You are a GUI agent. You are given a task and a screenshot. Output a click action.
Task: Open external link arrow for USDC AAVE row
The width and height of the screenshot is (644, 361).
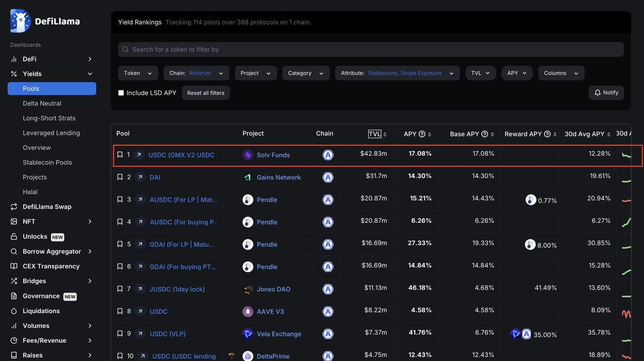(140, 311)
